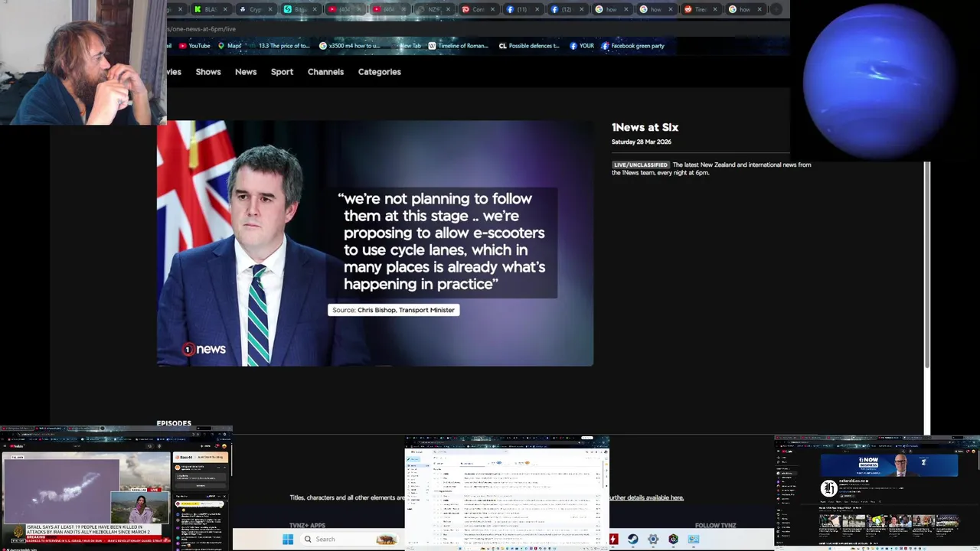
Task: Open YouTube notifications bell in small window
Action: (216, 445)
